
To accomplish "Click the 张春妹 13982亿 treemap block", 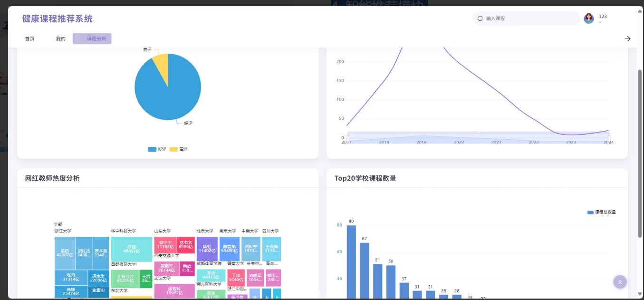I will click(x=174, y=291).
